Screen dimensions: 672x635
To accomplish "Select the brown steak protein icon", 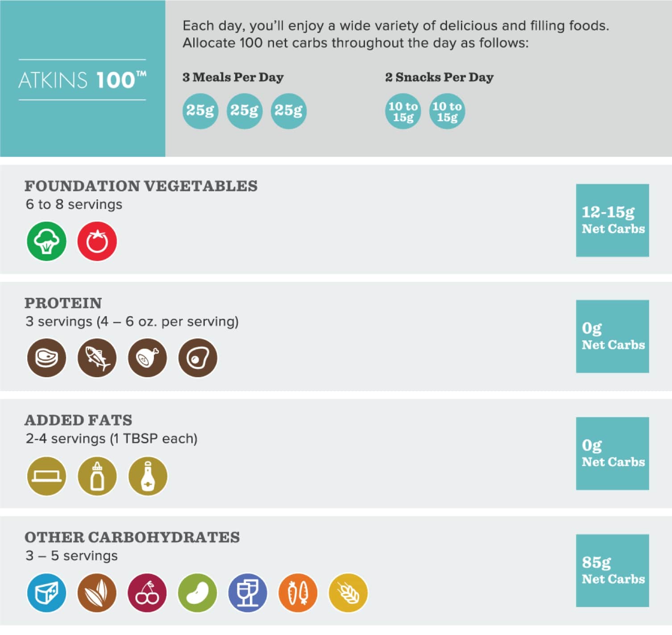I will pyautogui.click(x=46, y=358).
